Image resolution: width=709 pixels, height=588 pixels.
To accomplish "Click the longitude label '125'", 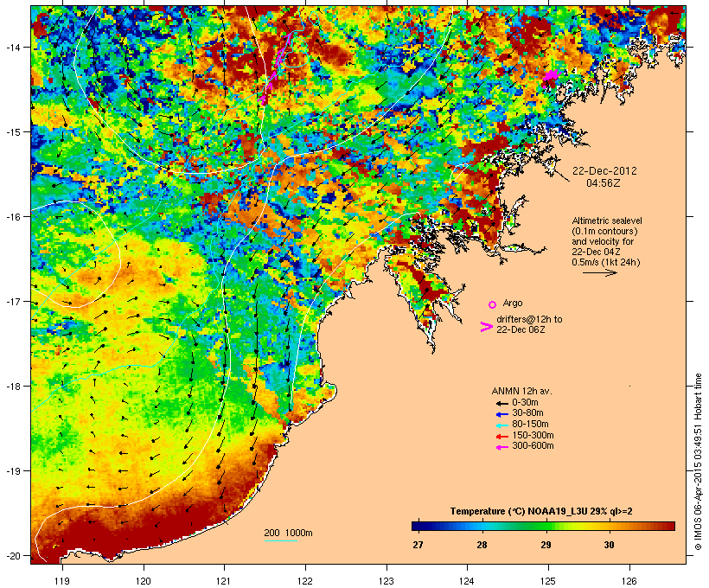I will [548, 581].
